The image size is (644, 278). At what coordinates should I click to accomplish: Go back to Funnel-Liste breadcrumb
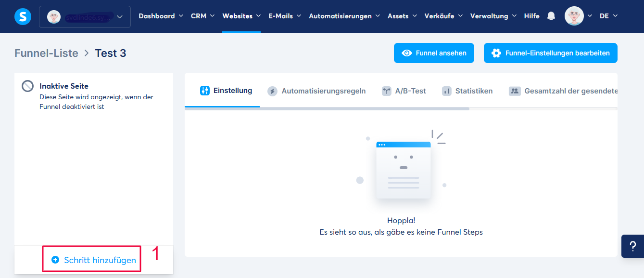pos(46,53)
